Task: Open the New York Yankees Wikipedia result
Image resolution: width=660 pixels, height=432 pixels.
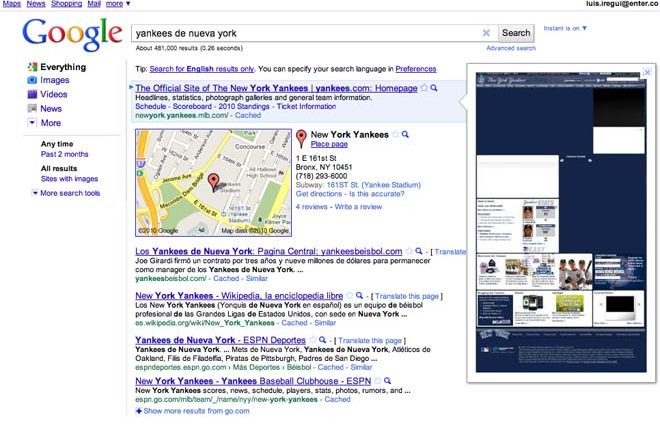Action: pos(239,296)
